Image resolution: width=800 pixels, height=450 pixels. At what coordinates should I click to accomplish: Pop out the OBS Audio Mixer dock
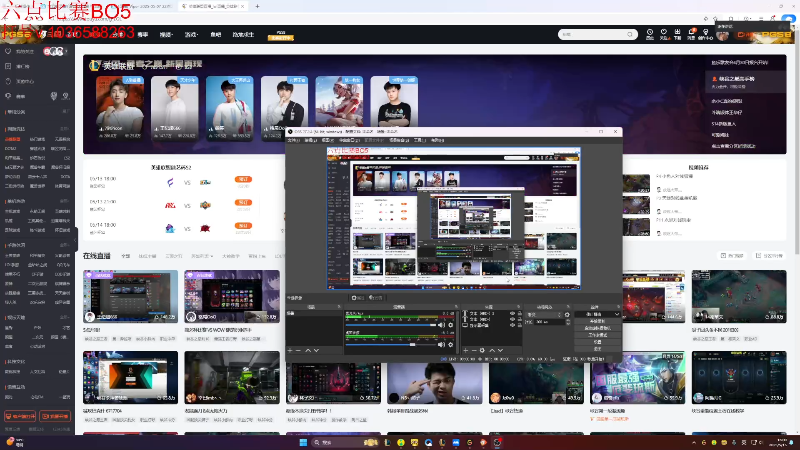456,307
